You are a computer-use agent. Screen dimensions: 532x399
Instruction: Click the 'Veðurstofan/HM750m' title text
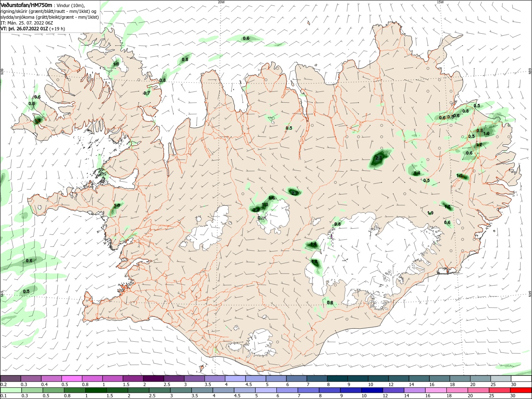tap(26, 5)
